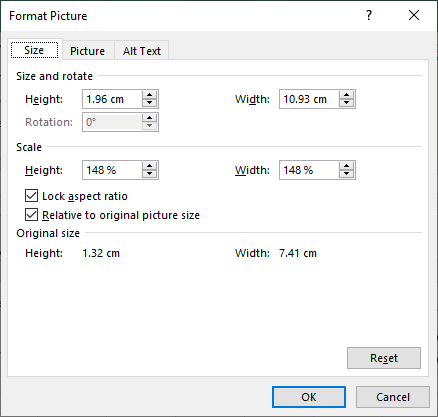Select the Size tab
Image resolution: width=438 pixels, height=417 pixels.
(34, 50)
